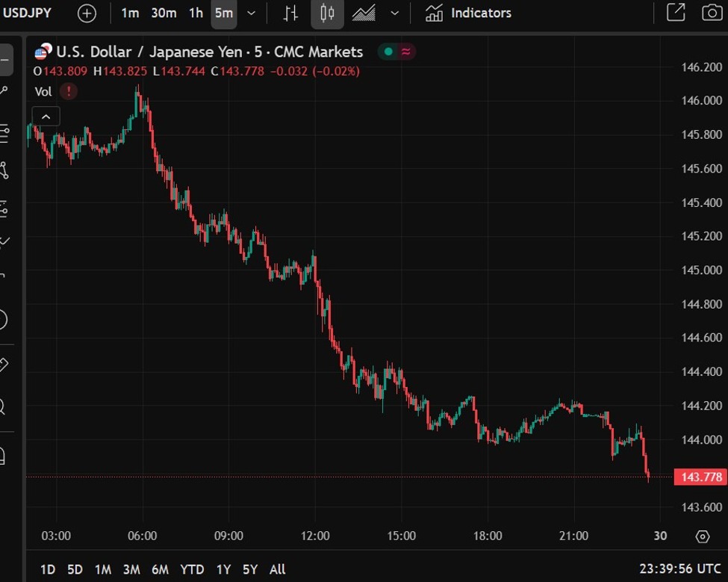
Task: Click the 30 date label on time axis
Action: click(x=660, y=536)
